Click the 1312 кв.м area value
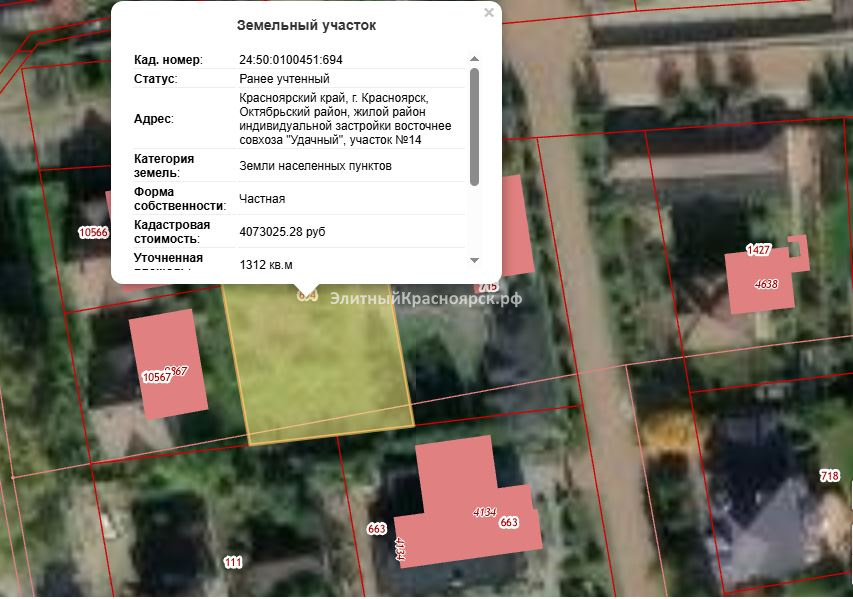This screenshot has height=599, width=853. (266, 265)
